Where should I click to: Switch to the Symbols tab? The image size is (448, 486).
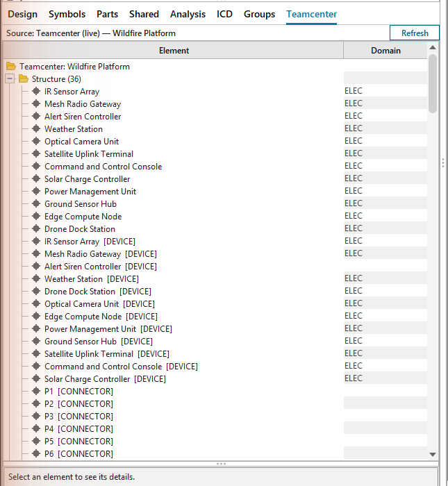coord(67,15)
